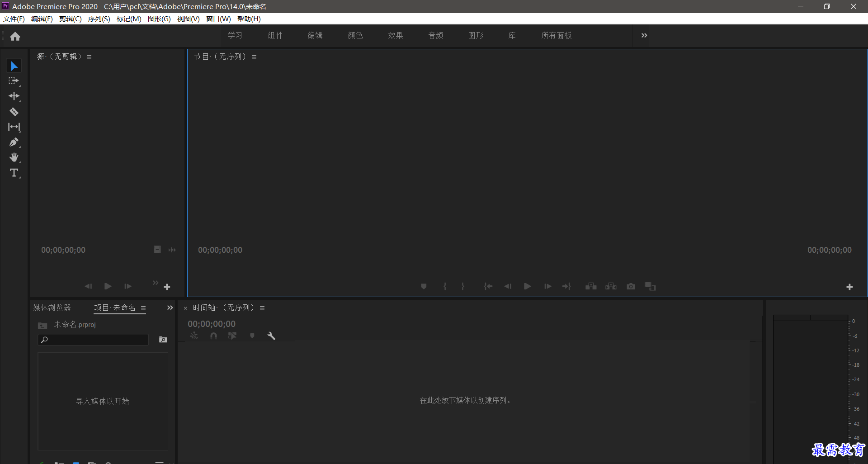Play the Program monitor
Image resolution: width=868 pixels, height=464 pixels.
[x=527, y=286]
